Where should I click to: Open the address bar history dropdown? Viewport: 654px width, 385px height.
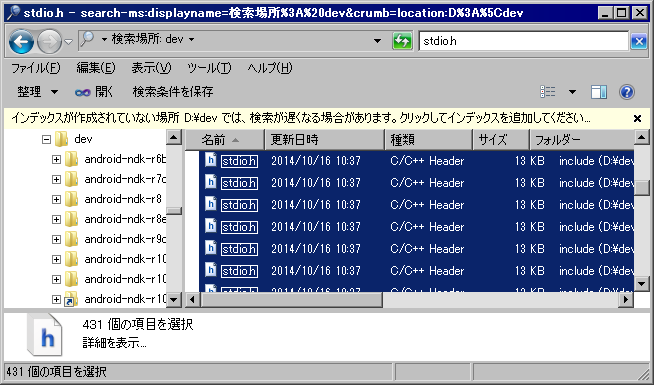click(377, 41)
